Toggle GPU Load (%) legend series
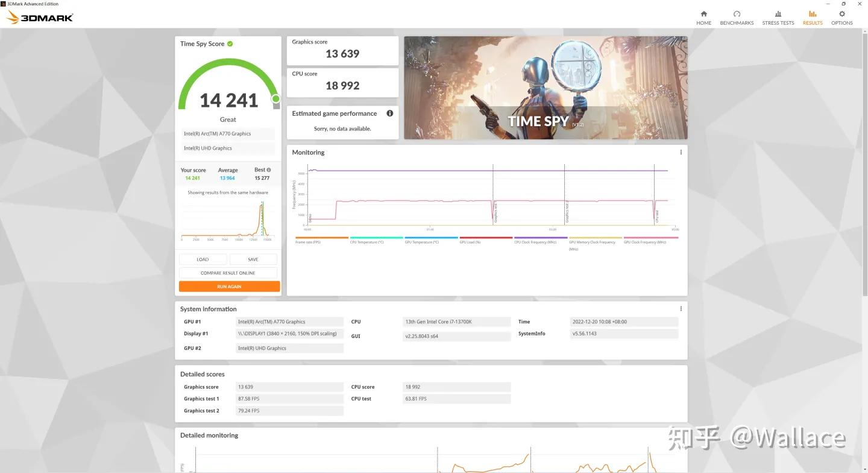Screen dimensions: 868x473 tap(485, 240)
